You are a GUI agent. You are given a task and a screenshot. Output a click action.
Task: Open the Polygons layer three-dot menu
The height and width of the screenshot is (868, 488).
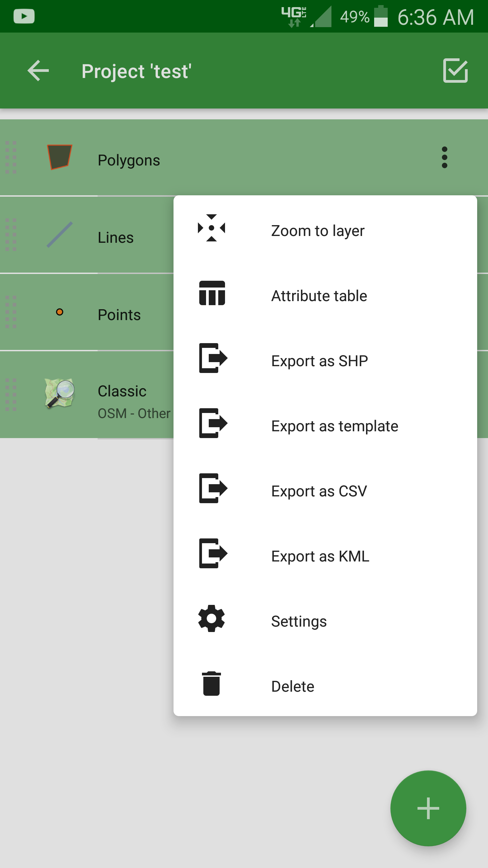[445, 157]
